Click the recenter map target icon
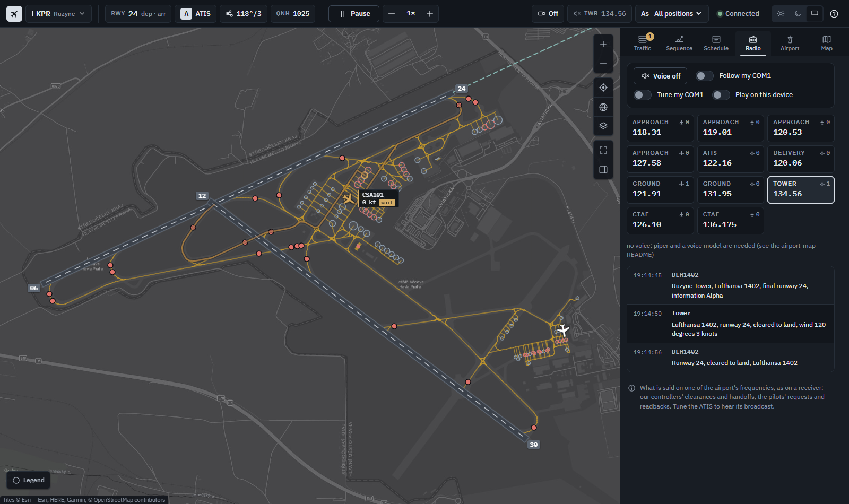 pos(603,88)
